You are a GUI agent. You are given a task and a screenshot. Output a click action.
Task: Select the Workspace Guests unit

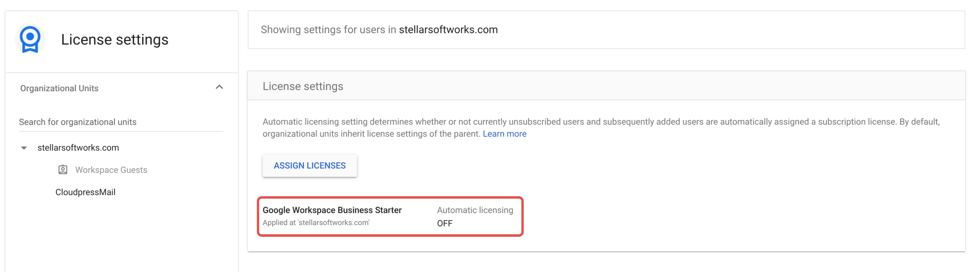point(111,170)
